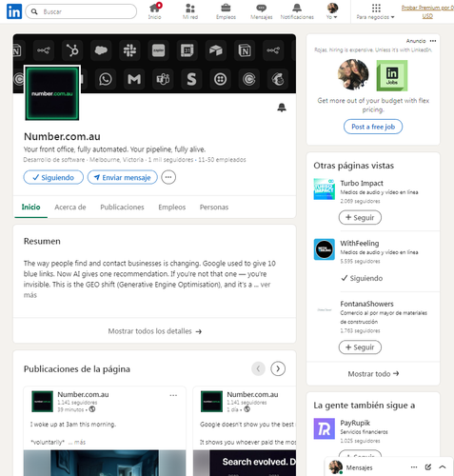Screen dimensions: 454x476
Task: Open the Empleos briefcase icon
Action: pos(226,11)
